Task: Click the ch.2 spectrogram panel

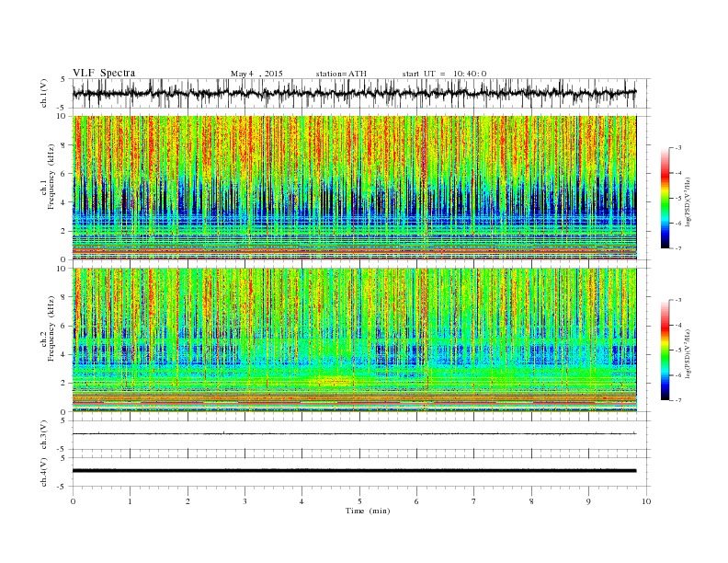Action: (354, 339)
